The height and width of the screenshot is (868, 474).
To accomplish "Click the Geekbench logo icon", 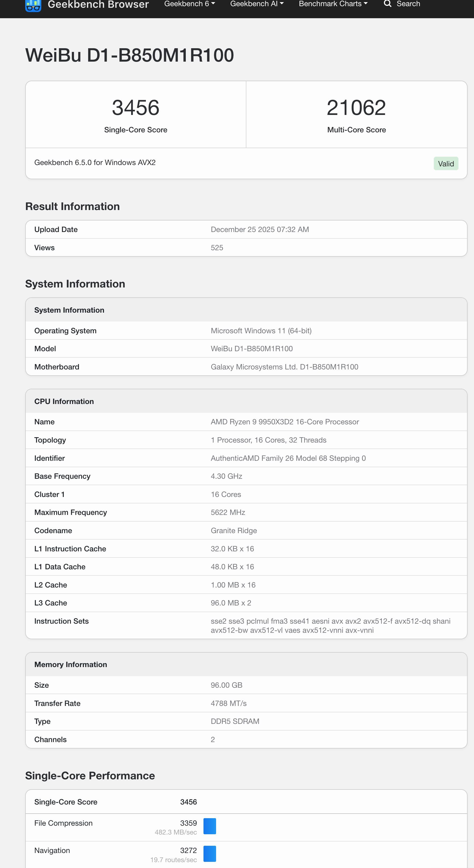I will [33, 5].
